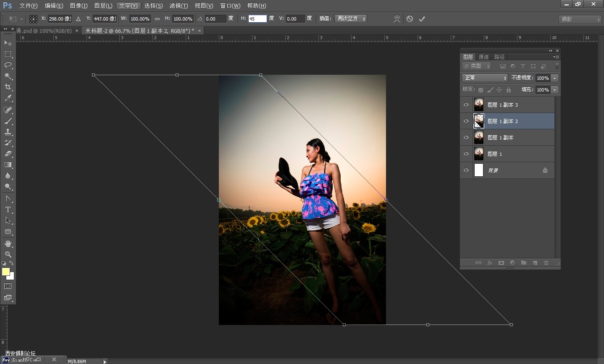Create a new layer from the panel footer

point(535,263)
